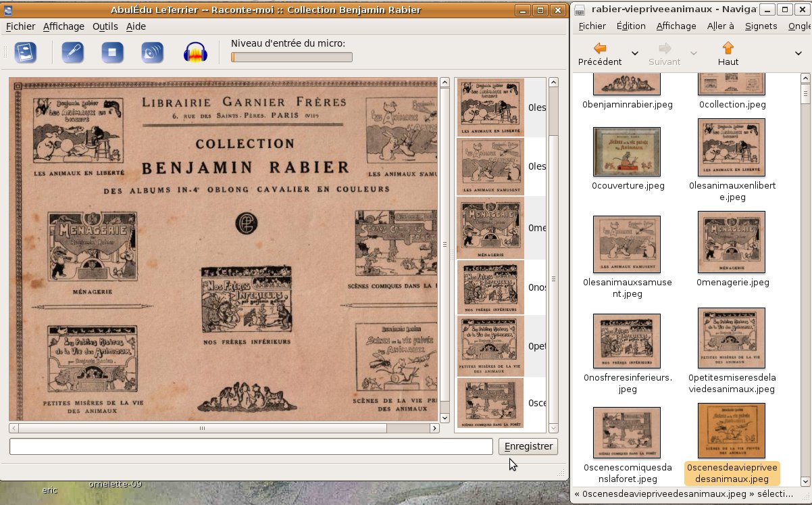Click the scroll-down arrow of thumbnail list

tap(553, 429)
